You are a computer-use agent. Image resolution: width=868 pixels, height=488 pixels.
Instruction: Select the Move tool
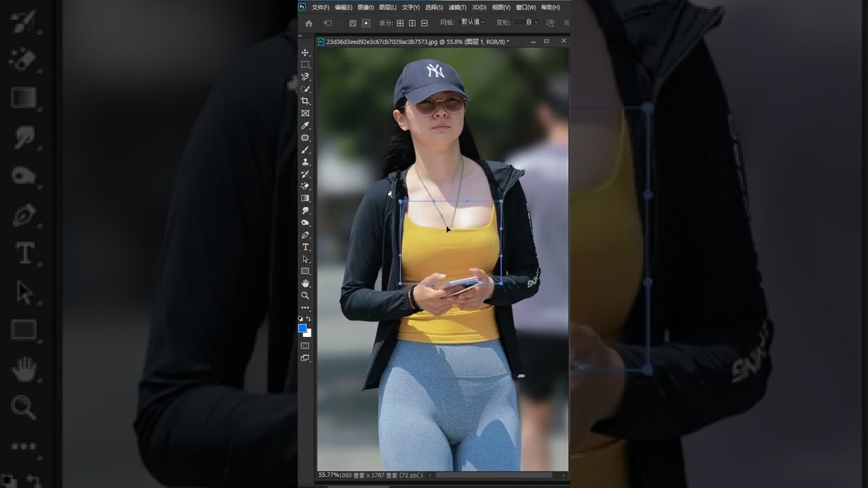305,53
